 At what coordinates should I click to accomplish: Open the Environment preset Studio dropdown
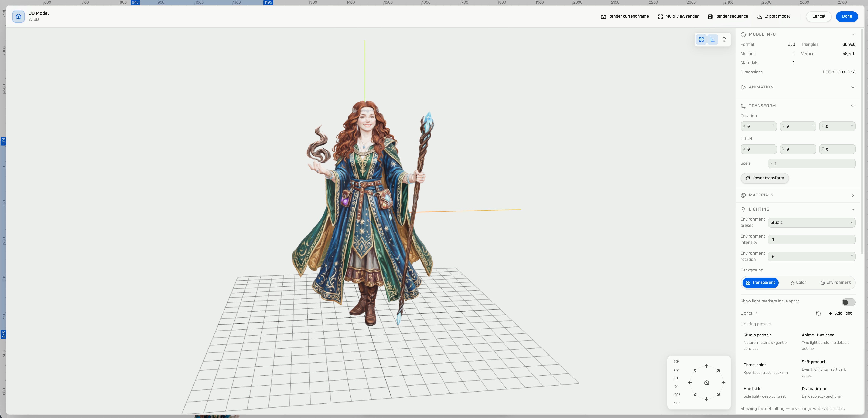pyautogui.click(x=811, y=222)
